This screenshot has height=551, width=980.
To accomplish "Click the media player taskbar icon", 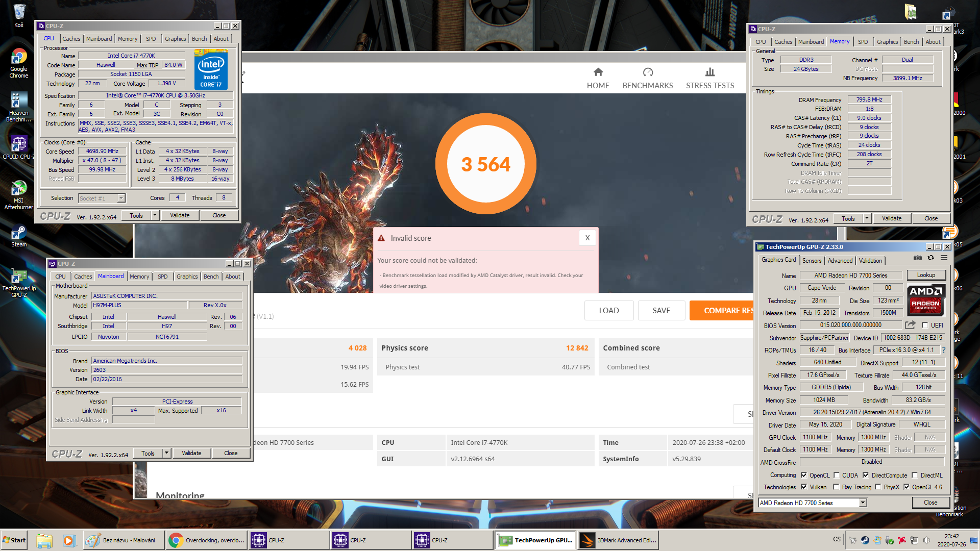I will [x=69, y=540].
